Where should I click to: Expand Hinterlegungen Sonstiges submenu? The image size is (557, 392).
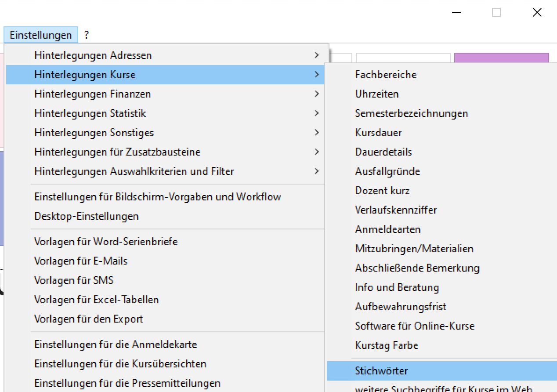click(x=165, y=133)
